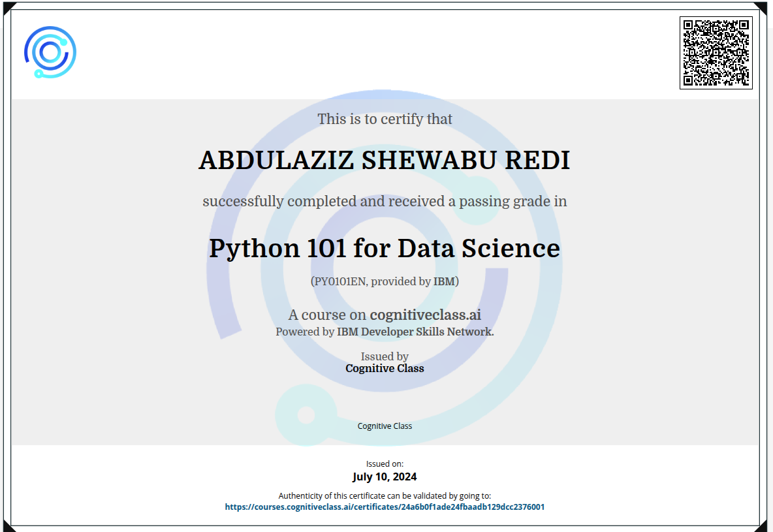
Task: Click the issue date July 10, 2024
Action: coord(385,477)
